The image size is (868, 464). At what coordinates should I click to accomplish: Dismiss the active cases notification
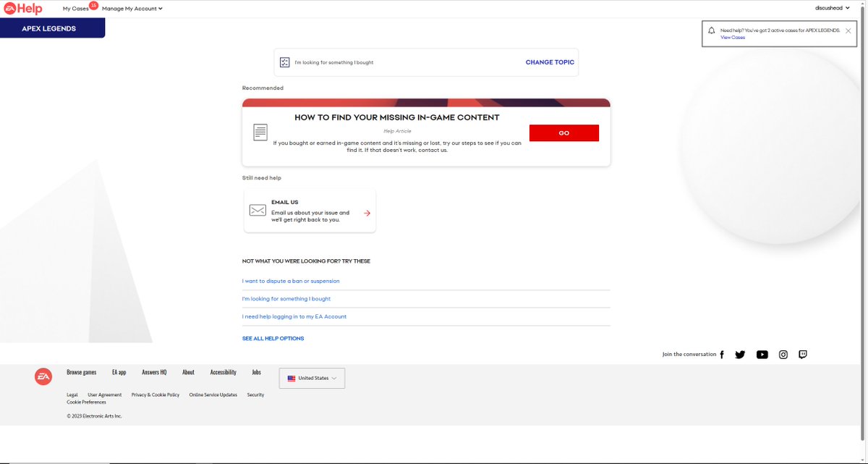(848, 30)
